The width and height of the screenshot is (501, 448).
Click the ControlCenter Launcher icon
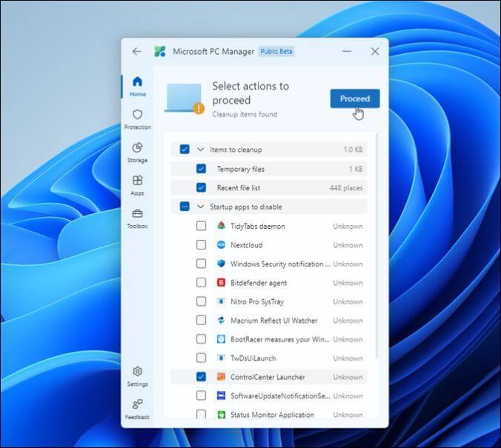pos(221,376)
